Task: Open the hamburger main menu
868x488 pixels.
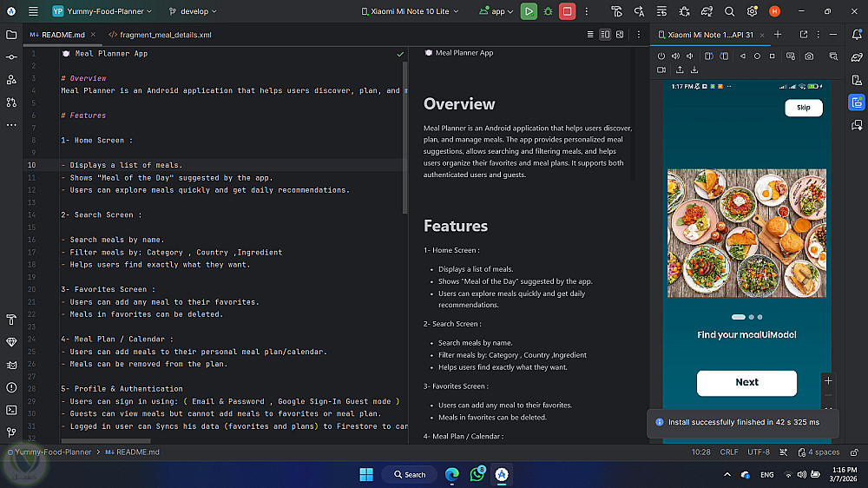Action: [33, 11]
